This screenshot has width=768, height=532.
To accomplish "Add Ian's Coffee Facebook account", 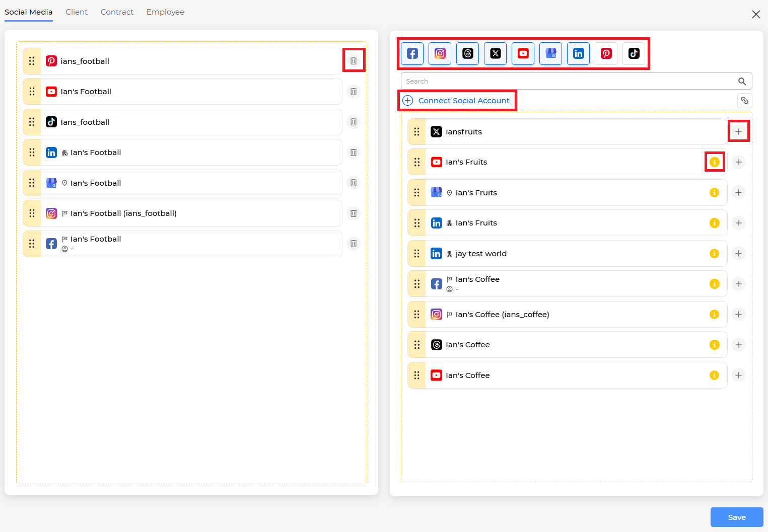I will point(739,284).
